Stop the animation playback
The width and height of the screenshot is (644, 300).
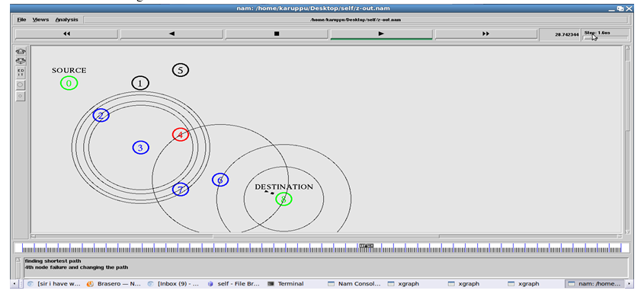[x=277, y=34]
